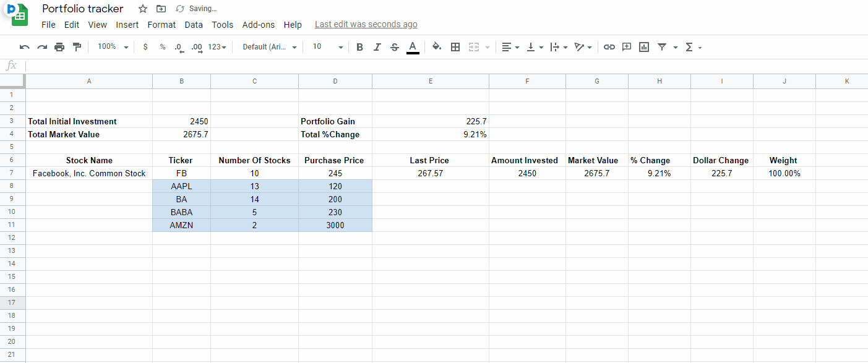Image resolution: width=868 pixels, height=363 pixels.
Task: Open the File menu
Action: coord(48,25)
